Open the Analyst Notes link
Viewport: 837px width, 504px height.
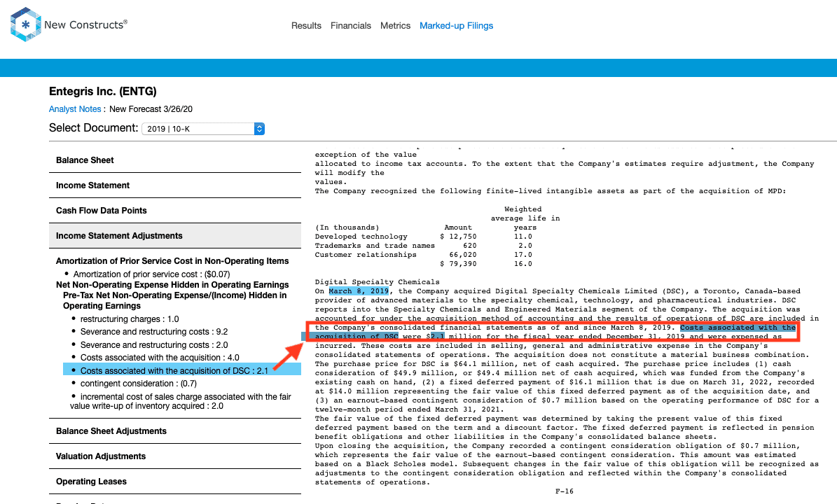tap(75, 108)
